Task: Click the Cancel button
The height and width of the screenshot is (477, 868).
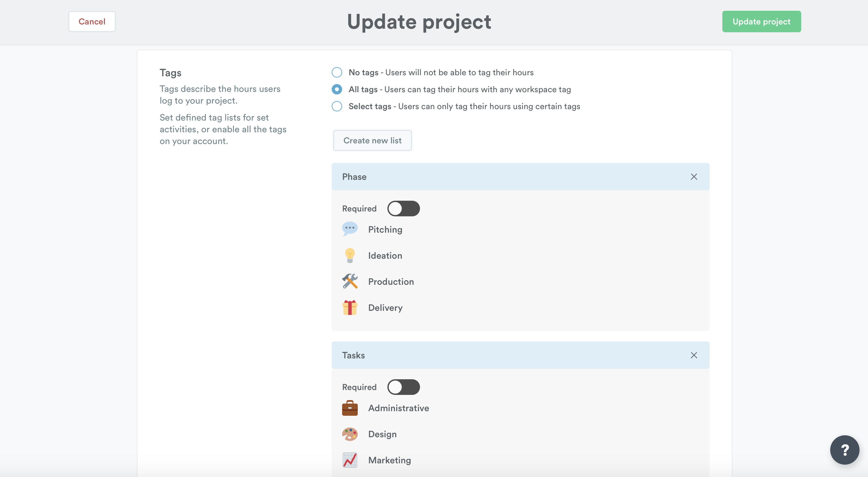Action: coord(92,22)
